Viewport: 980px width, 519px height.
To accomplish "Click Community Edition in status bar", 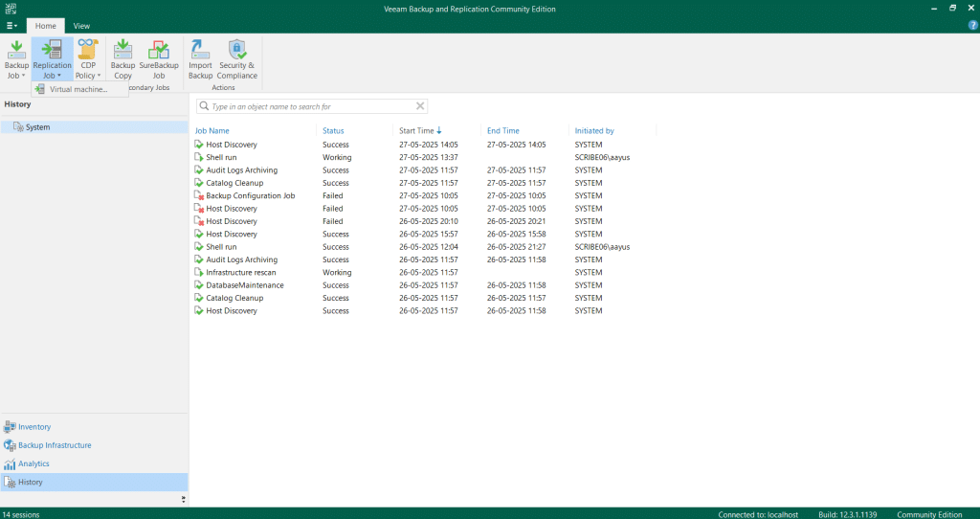I will click(x=929, y=514).
